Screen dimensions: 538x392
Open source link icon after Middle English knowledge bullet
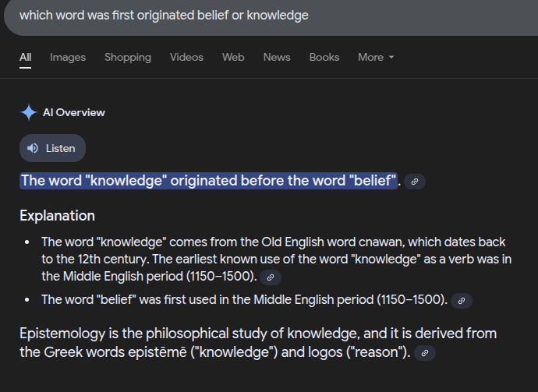[x=271, y=277]
